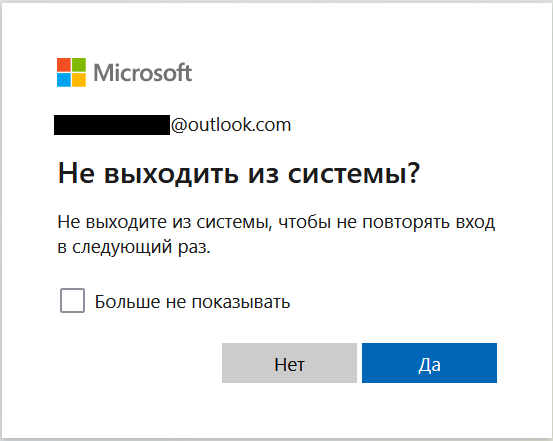Click the green square in Microsoft logo
The height and width of the screenshot is (441, 553).
[79, 65]
